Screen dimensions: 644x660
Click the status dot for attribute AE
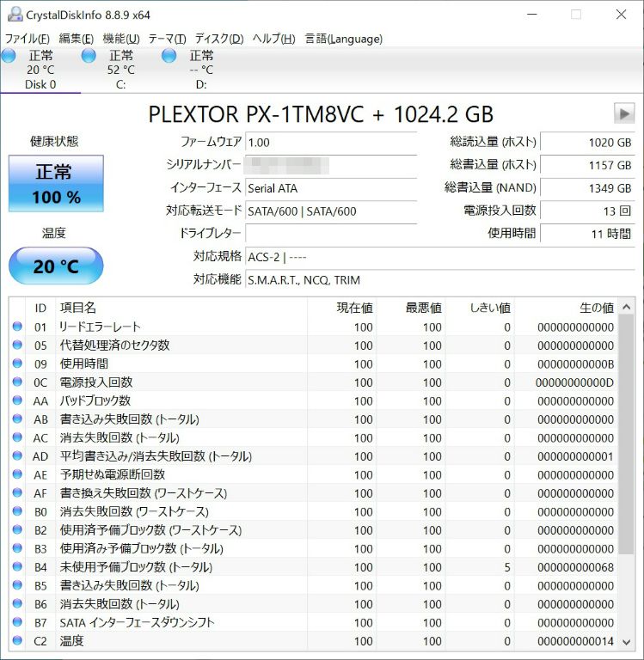point(17,474)
